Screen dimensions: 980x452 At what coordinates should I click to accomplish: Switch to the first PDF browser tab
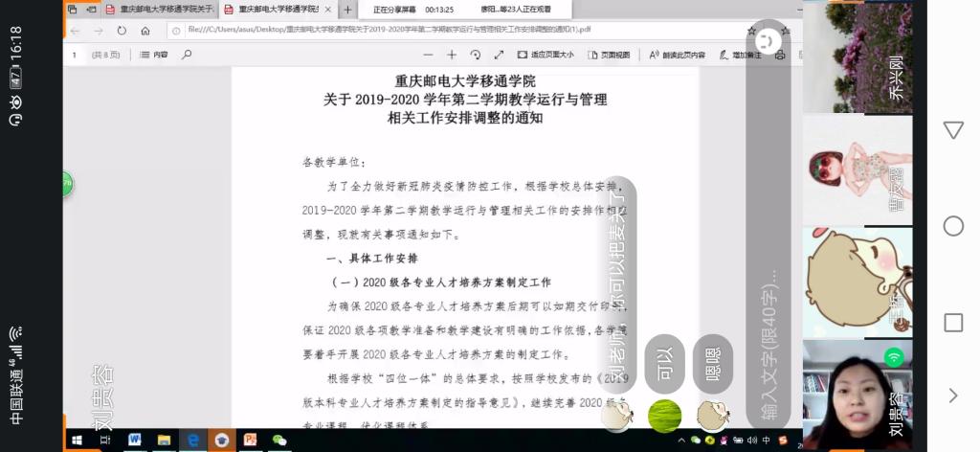click(x=158, y=10)
